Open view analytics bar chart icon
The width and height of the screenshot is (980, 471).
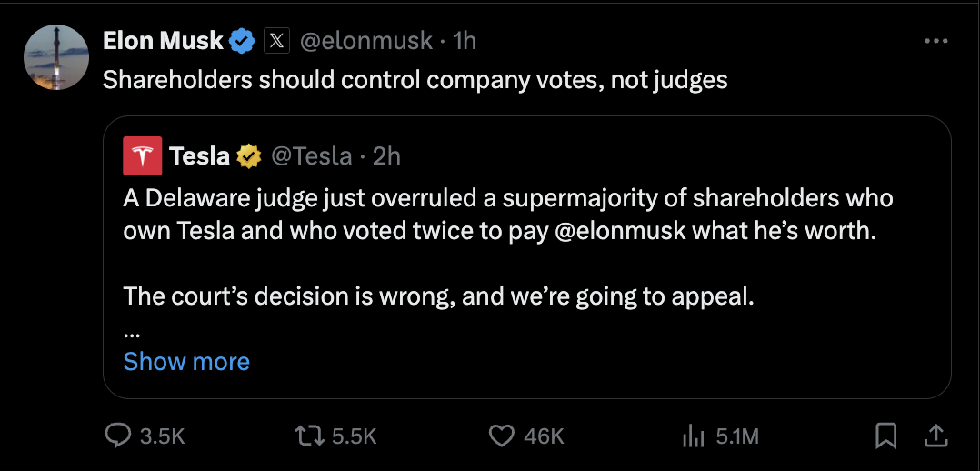(693, 436)
